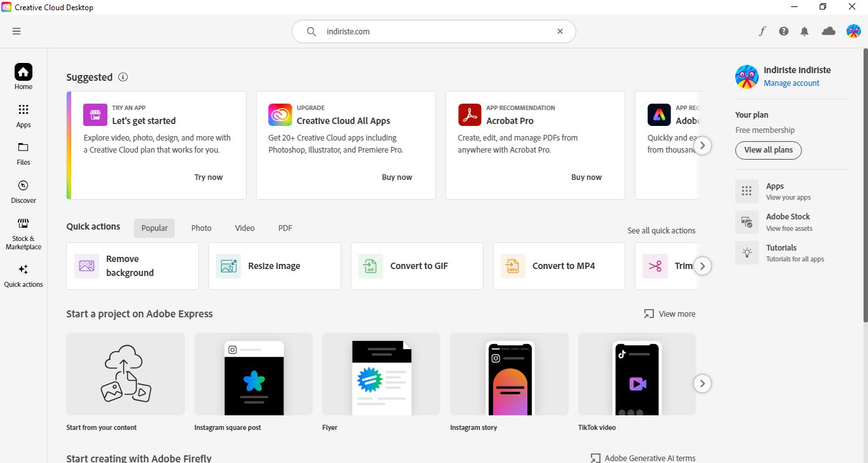Show more Adobe Express templates chevron
The image size is (868, 463).
(702, 384)
